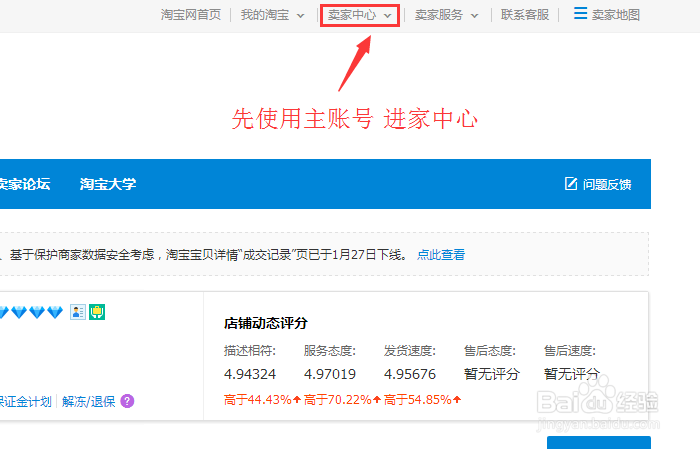This screenshot has height=449, width=700.
Task: Click the purple question mark help icon
Action: 127,401
